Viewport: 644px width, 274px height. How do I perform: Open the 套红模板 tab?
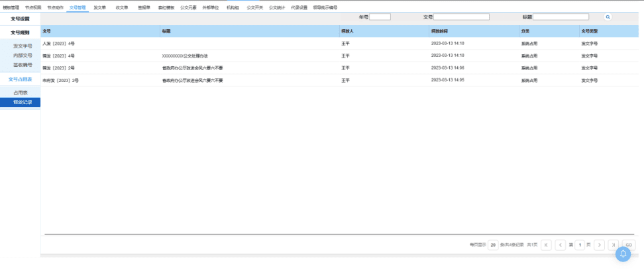coord(166,7)
